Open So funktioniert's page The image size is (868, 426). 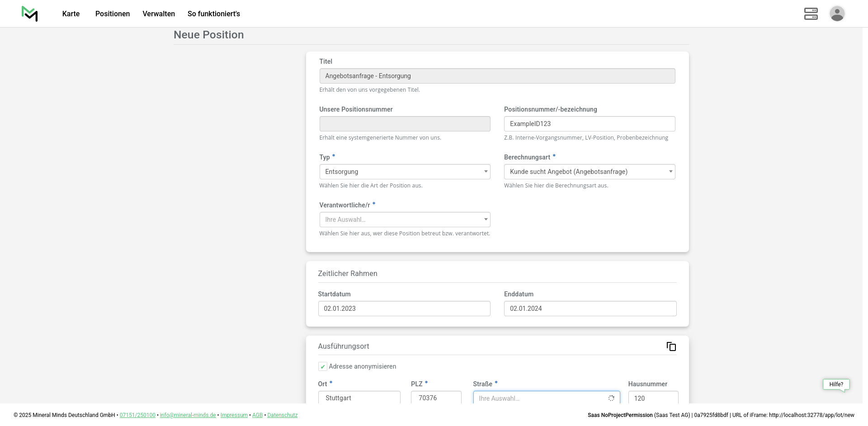pos(214,14)
